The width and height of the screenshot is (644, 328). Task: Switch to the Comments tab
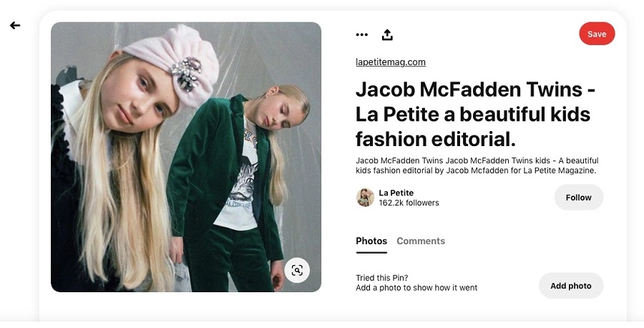tap(421, 241)
